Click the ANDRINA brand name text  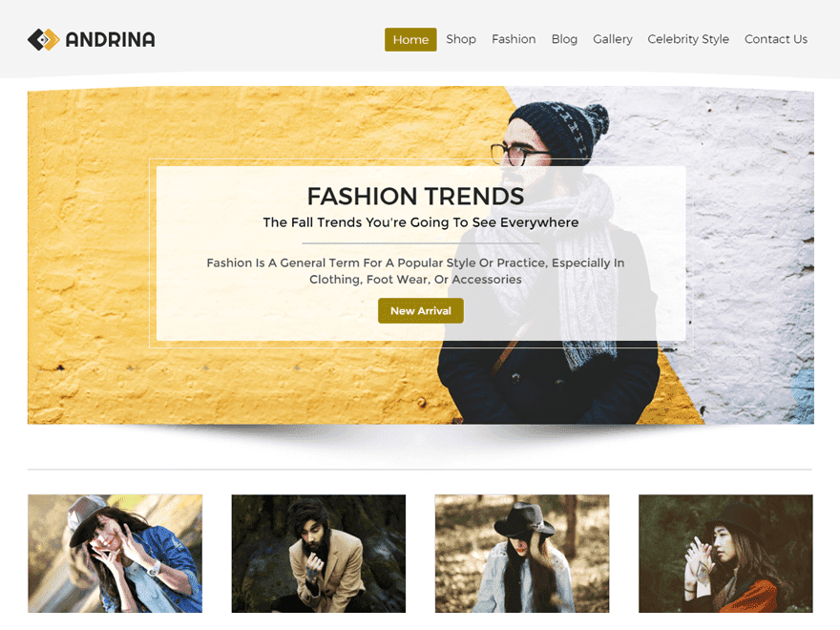(x=111, y=40)
